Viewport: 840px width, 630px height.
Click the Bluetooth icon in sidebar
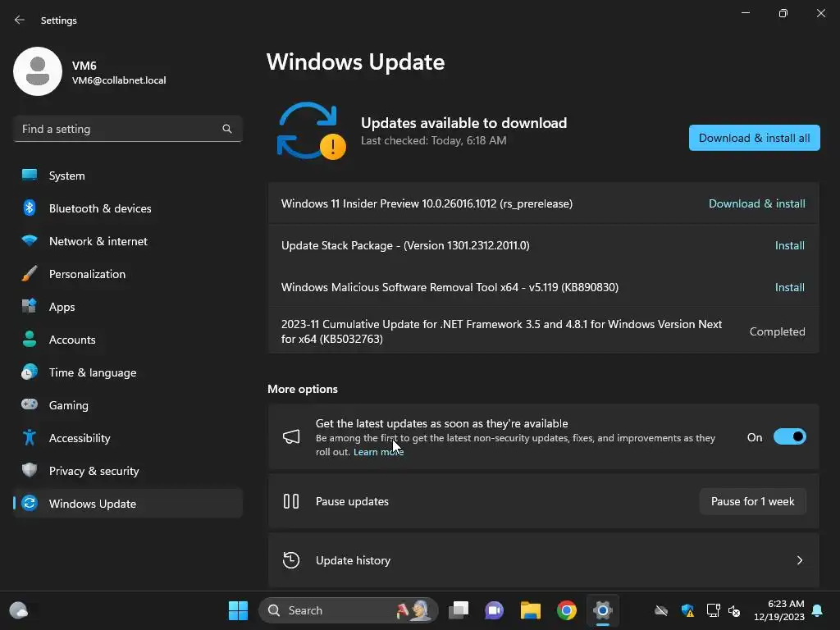pyautogui.click(x=30, y=208)
